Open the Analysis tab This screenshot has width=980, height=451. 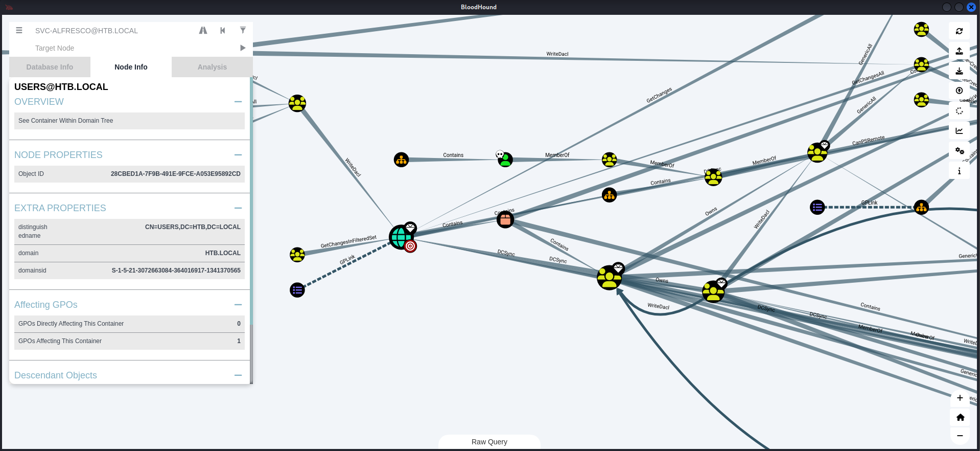pos(212,67)
